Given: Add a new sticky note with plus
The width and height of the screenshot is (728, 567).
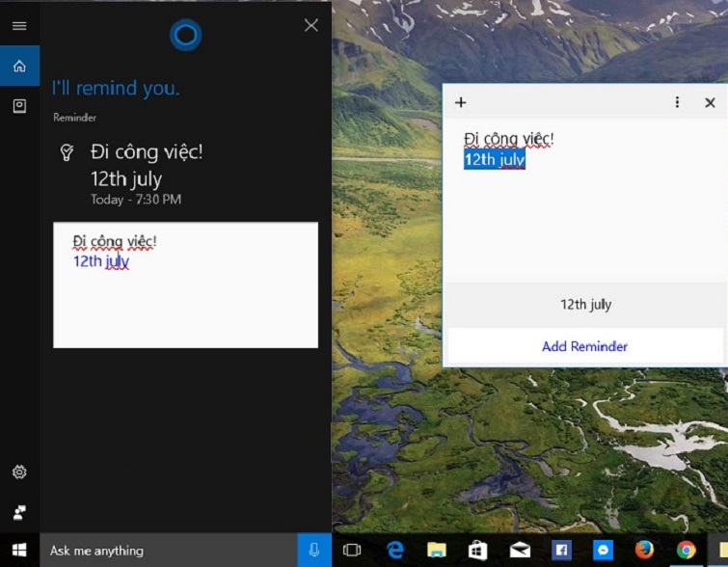Looking at the screenshot, I should (x=460, y=102).
